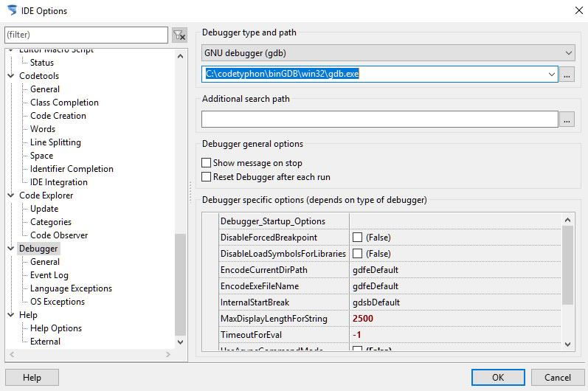Collapse the Code Explorer tree node
Image resolution: width=588 pixels, height=391 pixels.
10,195
